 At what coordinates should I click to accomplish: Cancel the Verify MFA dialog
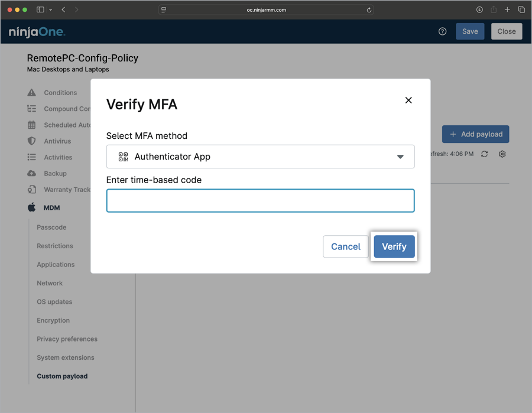click(346, 246)
